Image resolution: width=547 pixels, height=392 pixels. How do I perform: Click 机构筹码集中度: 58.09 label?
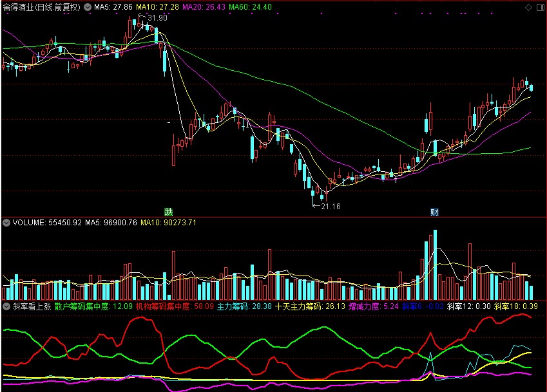click(175, 306)
